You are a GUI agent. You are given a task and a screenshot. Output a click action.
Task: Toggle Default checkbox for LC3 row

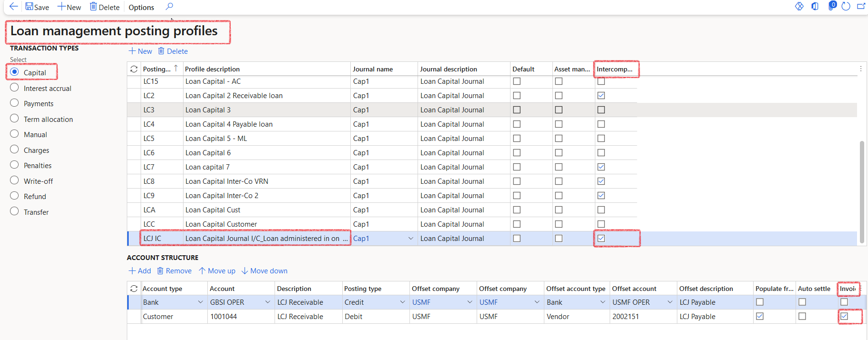[517, 110]
